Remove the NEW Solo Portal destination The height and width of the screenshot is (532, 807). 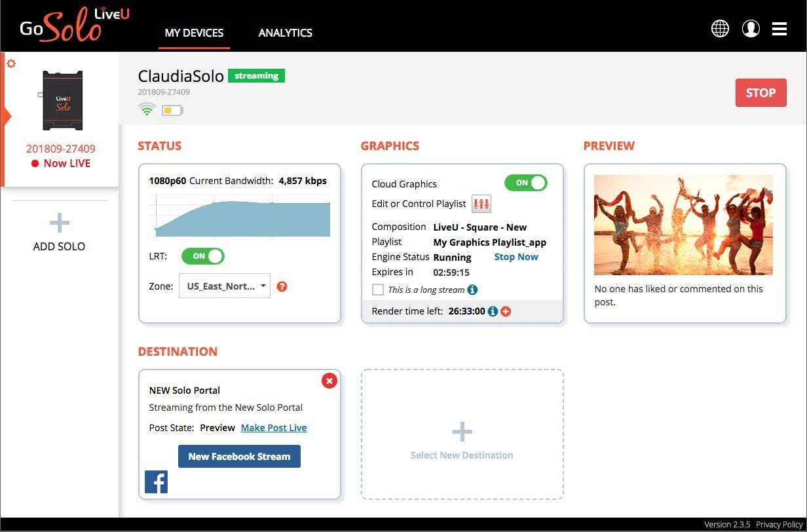tap(329, 381)
